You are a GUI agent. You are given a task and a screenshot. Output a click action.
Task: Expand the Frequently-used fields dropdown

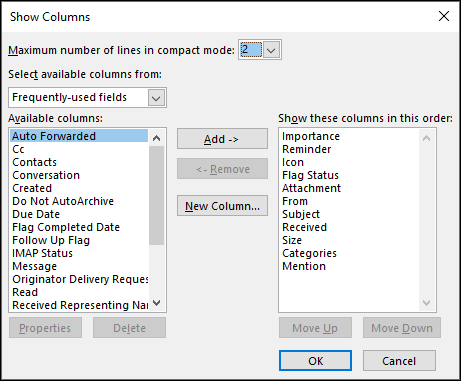pos(156,98)
